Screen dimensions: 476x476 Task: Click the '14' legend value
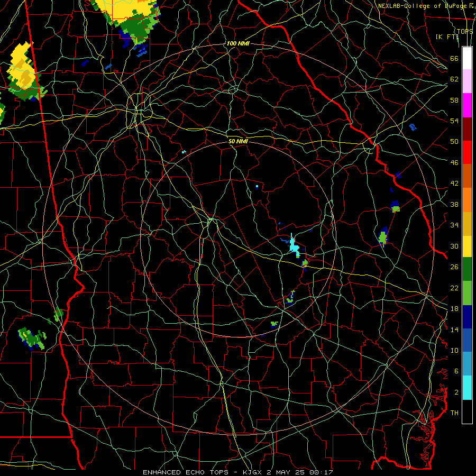tap(454, 329)
